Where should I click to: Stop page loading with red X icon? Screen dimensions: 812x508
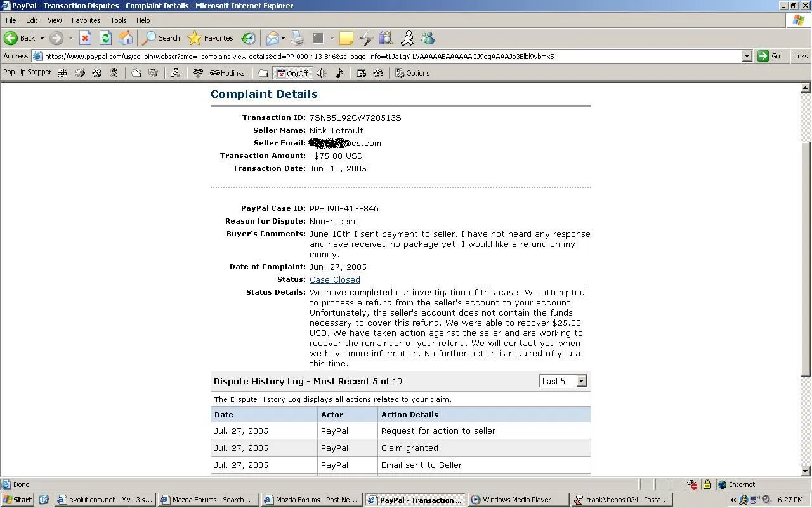(85, 38)
